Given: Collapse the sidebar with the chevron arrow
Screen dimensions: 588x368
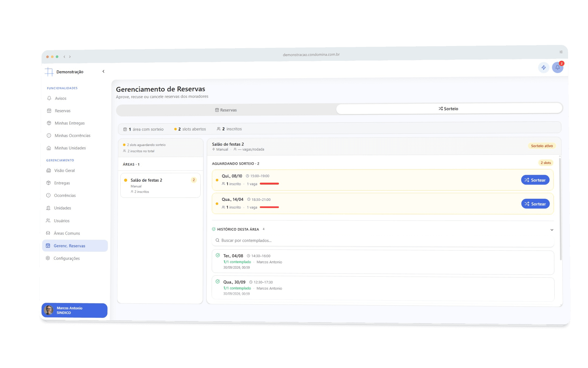Looking at the screenshot, I should tap(104, 71).
